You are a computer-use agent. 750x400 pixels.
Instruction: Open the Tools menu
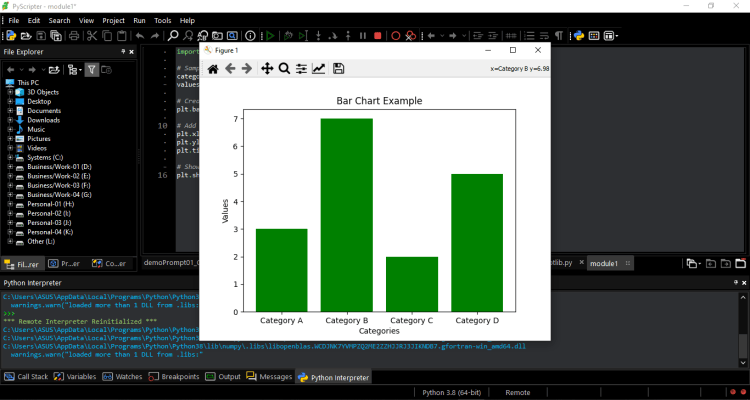pyautogui.click(x=163, y=21)
